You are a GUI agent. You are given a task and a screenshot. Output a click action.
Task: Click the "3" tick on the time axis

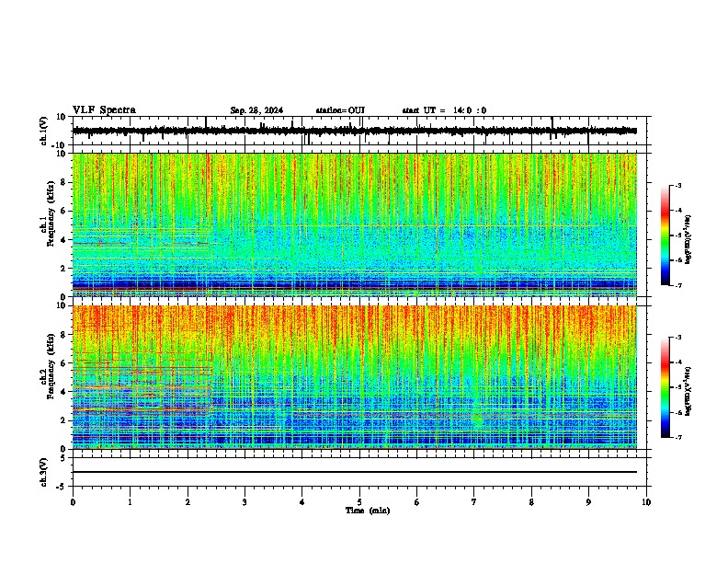click(x=245, y=502)
